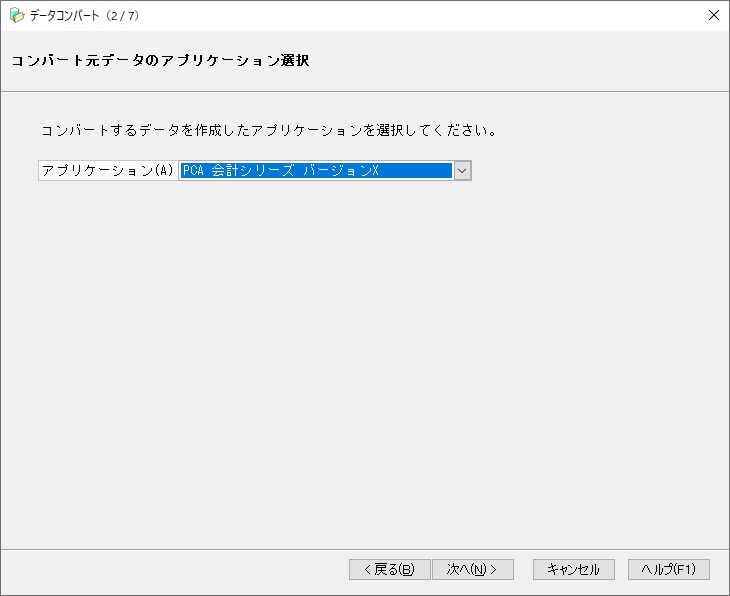
Task: Click the instruction text about selecting application
Action: point(269,130)
